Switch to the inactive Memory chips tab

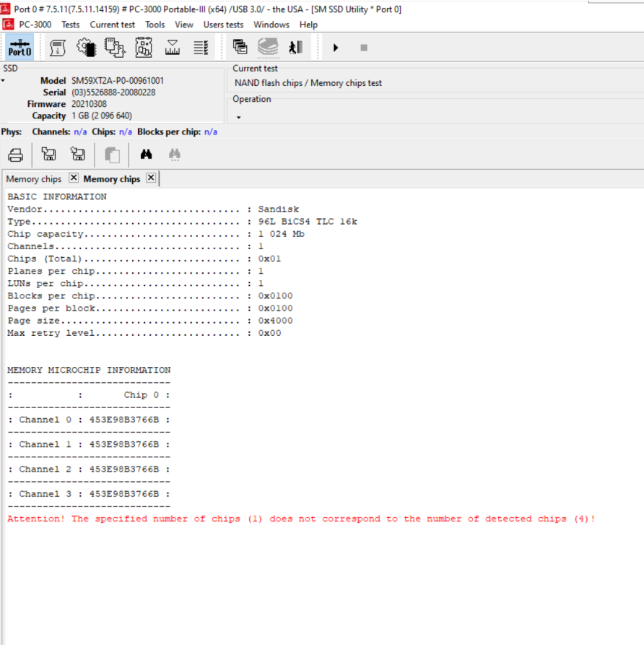(x=34, y=179)
